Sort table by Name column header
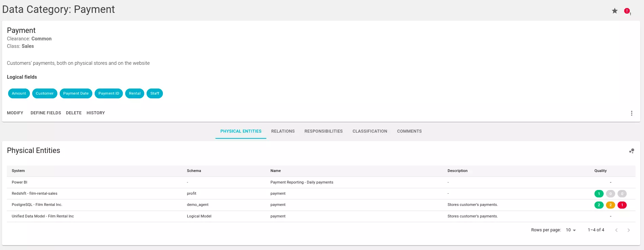 coord(276,171)
